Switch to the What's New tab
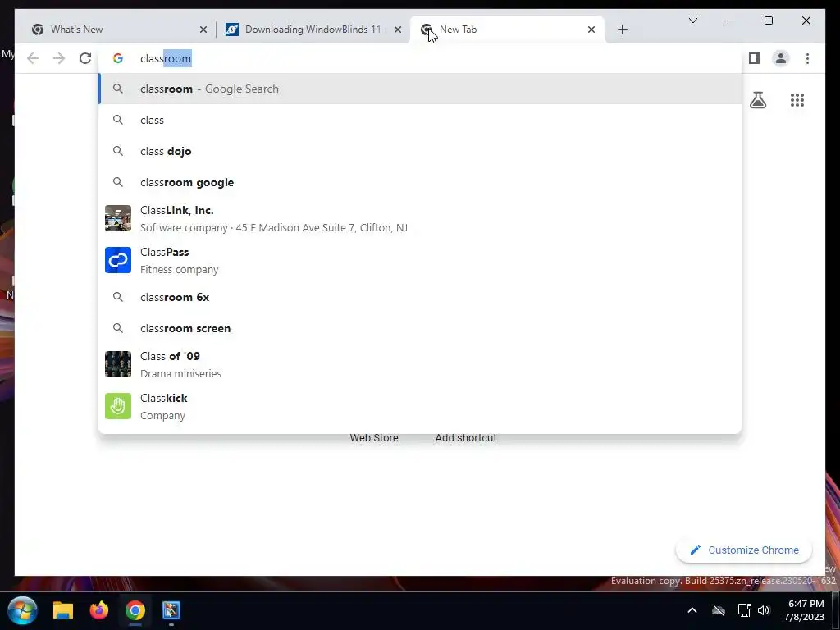Viewport: 840px width, 630px height. 118,30
